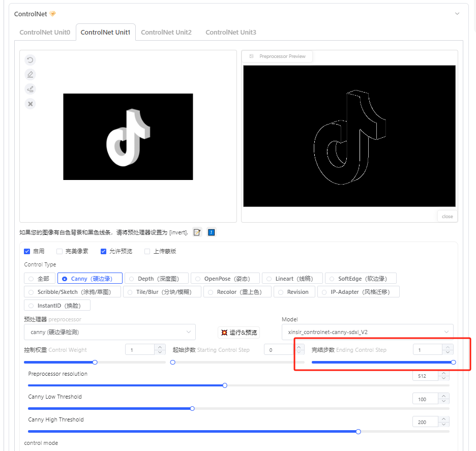Screen dimensions: 476x451
Task: Decrease Canny Low Threshold with down arrow
Action: point(444,401)
